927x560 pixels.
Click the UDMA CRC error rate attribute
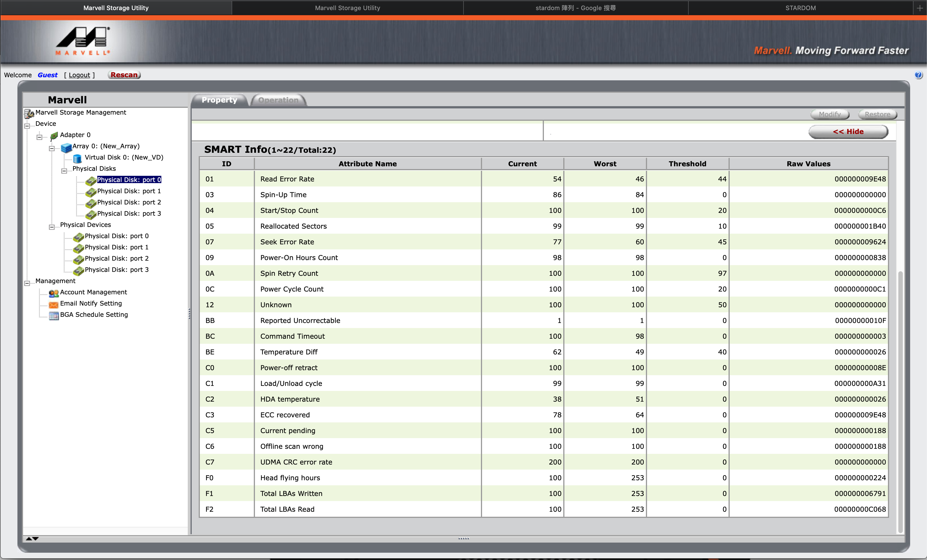296,462
